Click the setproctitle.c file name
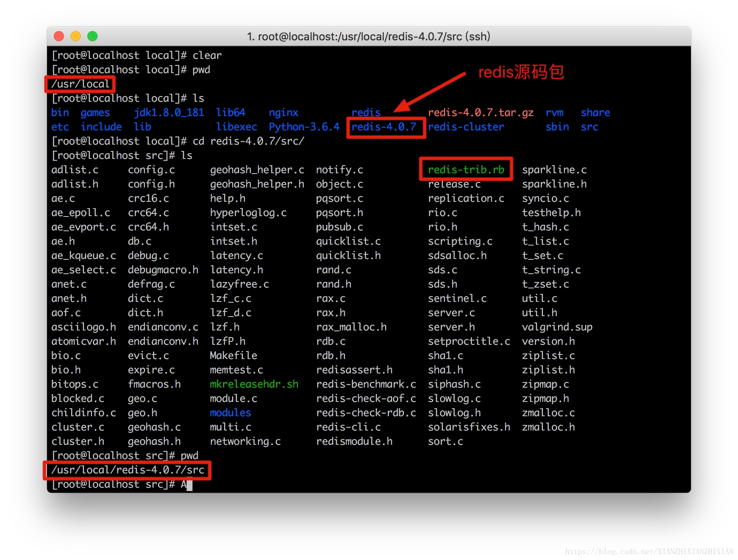 469,341
